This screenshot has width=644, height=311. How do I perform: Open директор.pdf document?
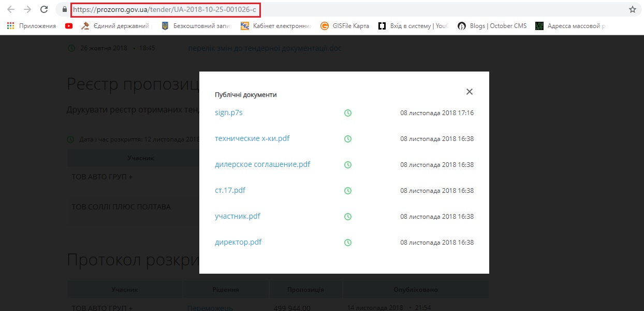238,242
